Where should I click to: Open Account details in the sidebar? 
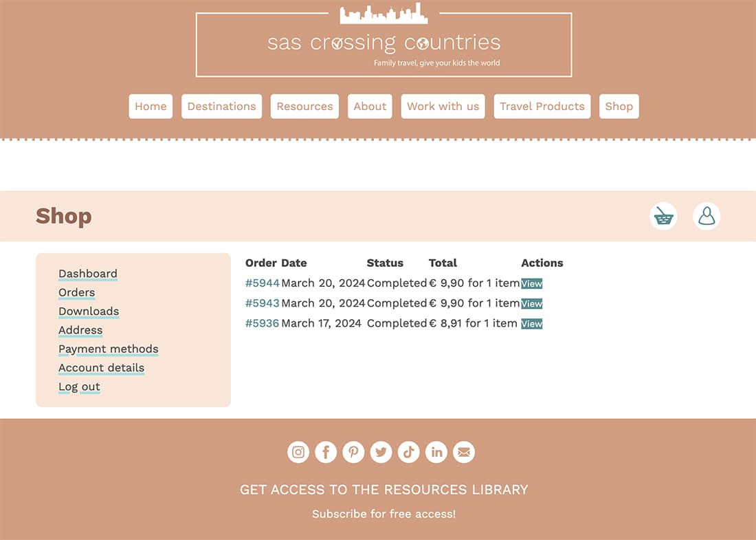pyautogui.click(x=101, y=368)
